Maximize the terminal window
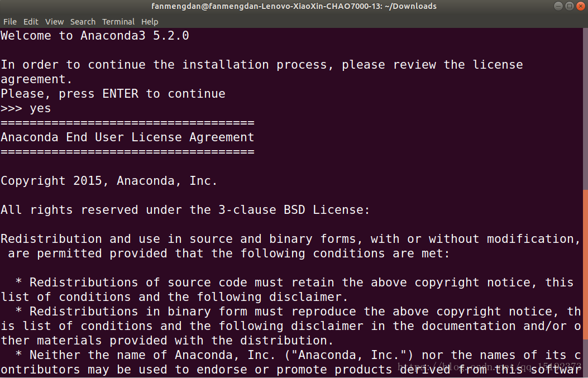The height and width of the screenshot is (378, 588). (570, 6)
